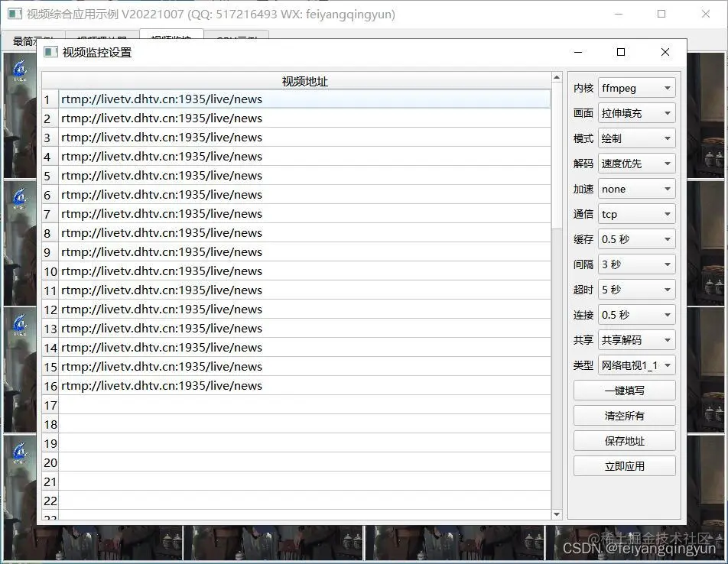Open the 通信 tcp dropdown

[636, 214]
